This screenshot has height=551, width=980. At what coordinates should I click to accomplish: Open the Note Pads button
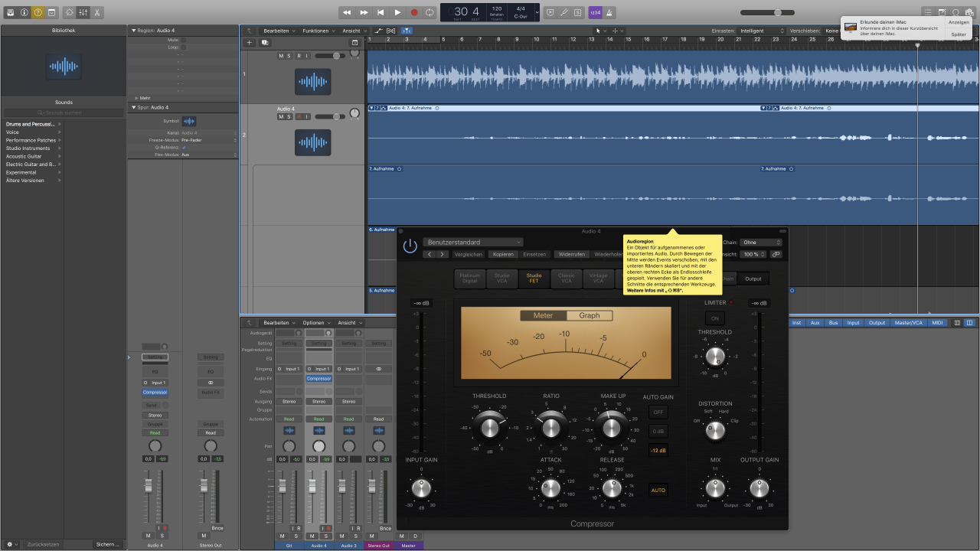[x=942, y=13]
